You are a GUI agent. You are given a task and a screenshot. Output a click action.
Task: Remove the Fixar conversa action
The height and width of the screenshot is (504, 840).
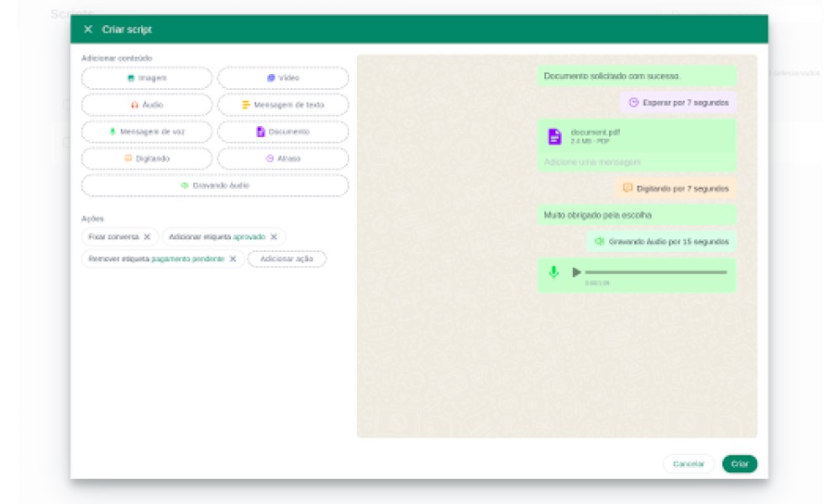pos(147,237)
